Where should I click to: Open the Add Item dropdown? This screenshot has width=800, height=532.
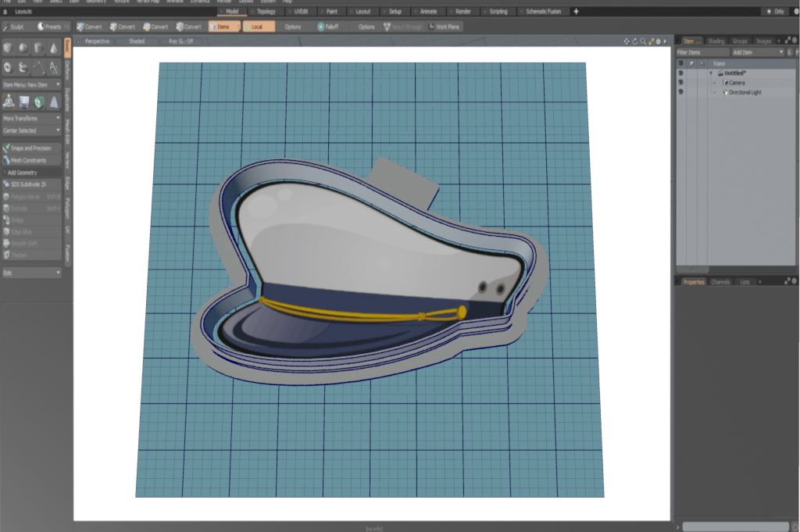[x=756, y=52]
